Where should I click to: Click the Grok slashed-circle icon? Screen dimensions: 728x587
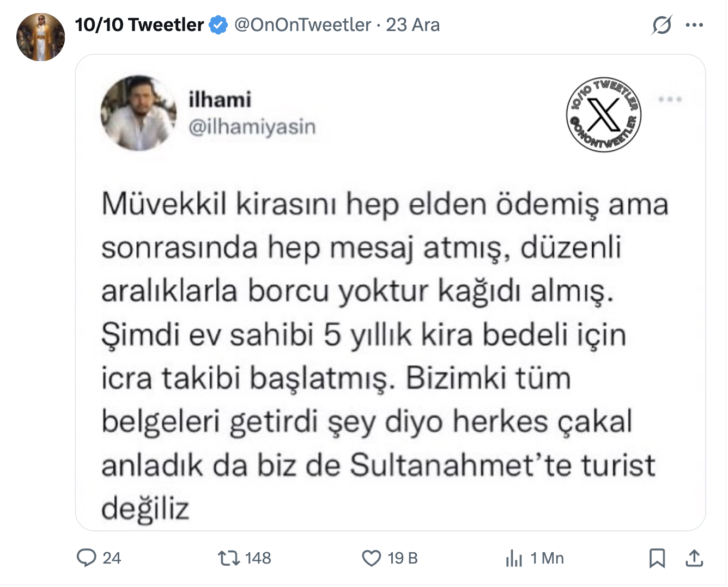(662, 25)
